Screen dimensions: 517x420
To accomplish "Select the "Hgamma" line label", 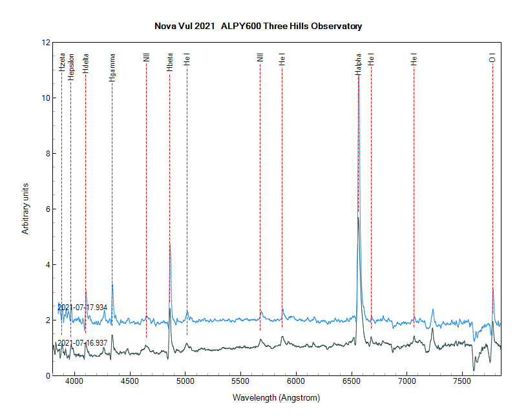I will coord(112,68).
